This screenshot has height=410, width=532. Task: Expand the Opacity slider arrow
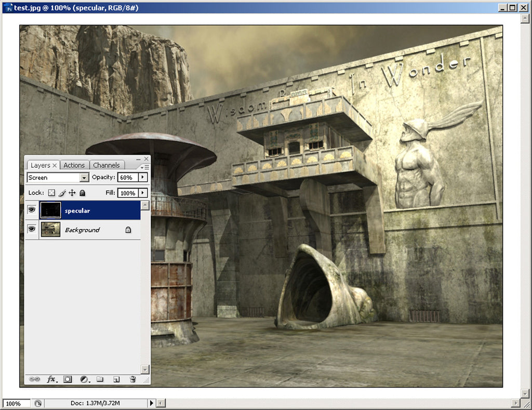(143, 178)
